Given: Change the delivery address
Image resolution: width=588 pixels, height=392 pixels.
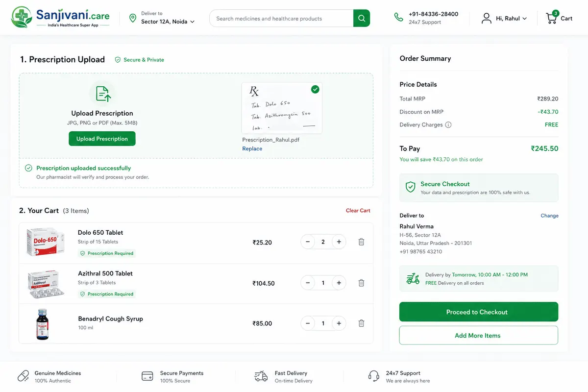Looking at the screenshot, I should tap(549, 216).
